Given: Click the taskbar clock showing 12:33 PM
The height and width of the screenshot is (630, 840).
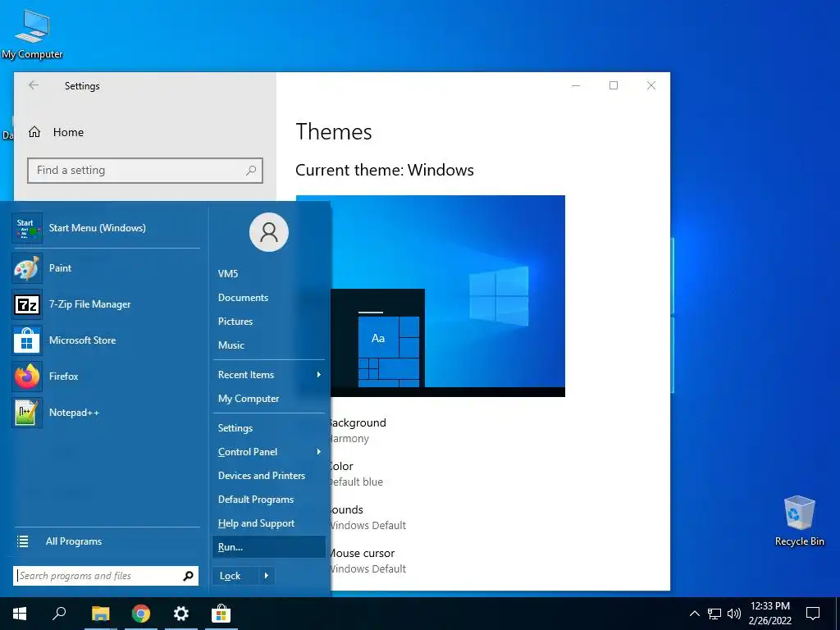Looking at the screenshot, I should (769, 614).
